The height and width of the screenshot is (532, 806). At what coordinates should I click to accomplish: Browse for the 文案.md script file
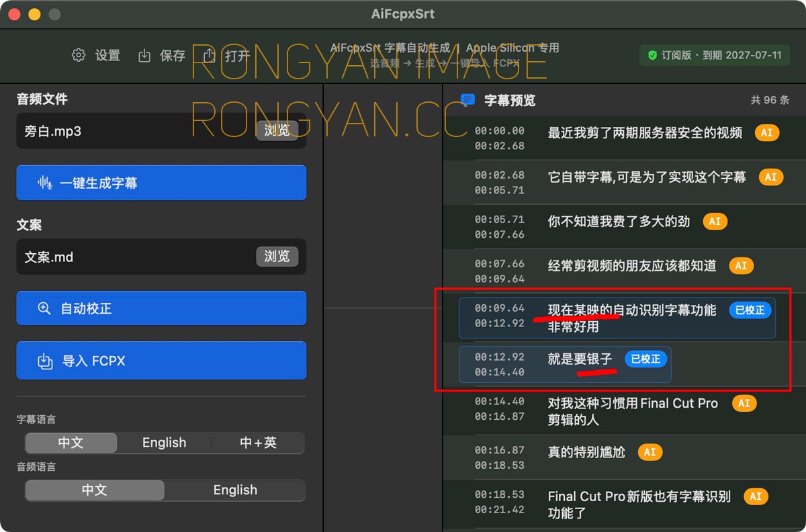277,256
